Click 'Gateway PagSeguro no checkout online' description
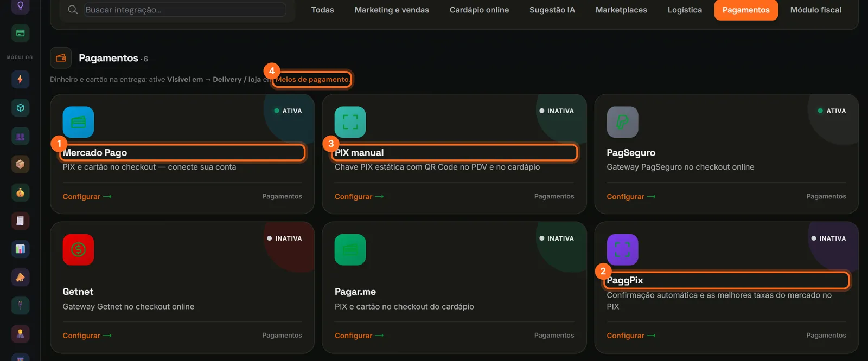 pos(680,167)
